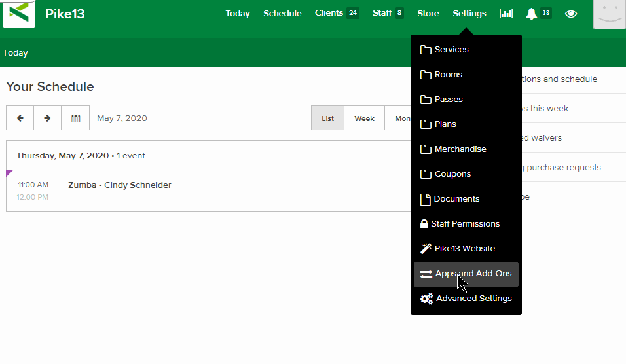Open Staff in top navigation
Screen dimensions: 626x364
pos(382,13)
